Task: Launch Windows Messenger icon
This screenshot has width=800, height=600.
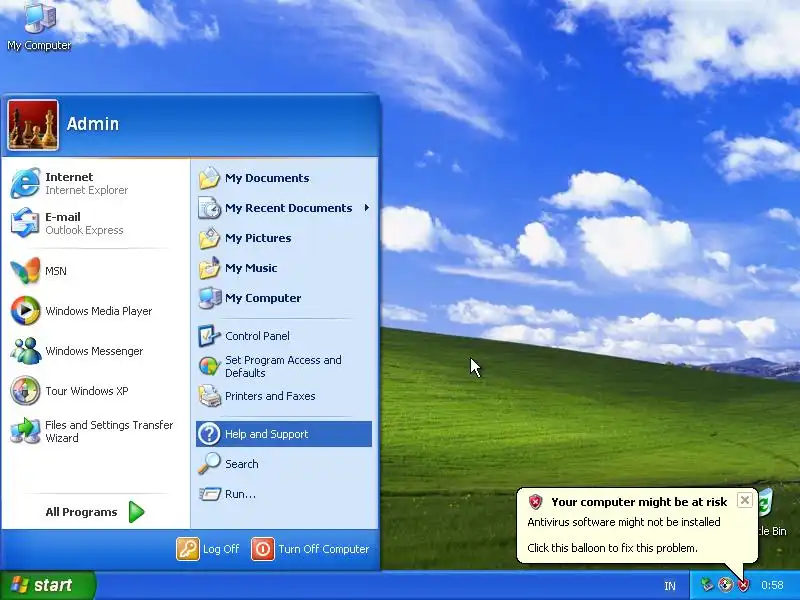Action: coord(25,351)
